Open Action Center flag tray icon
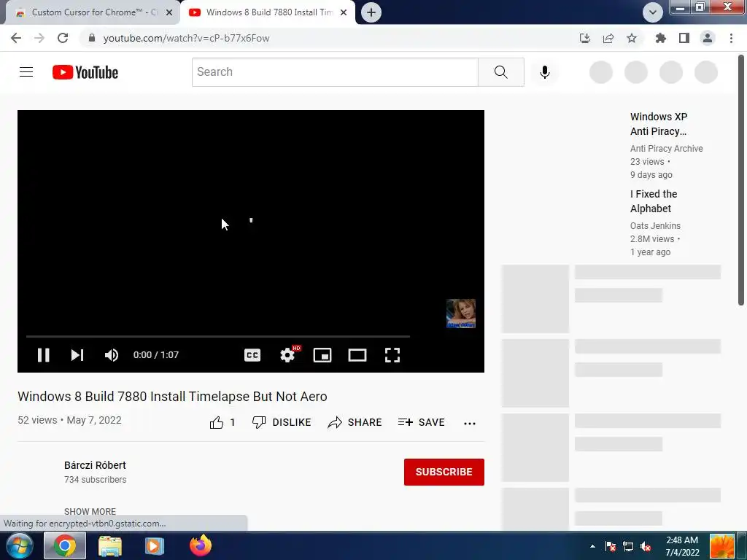747x560 pixels. (x=611, y=547)
